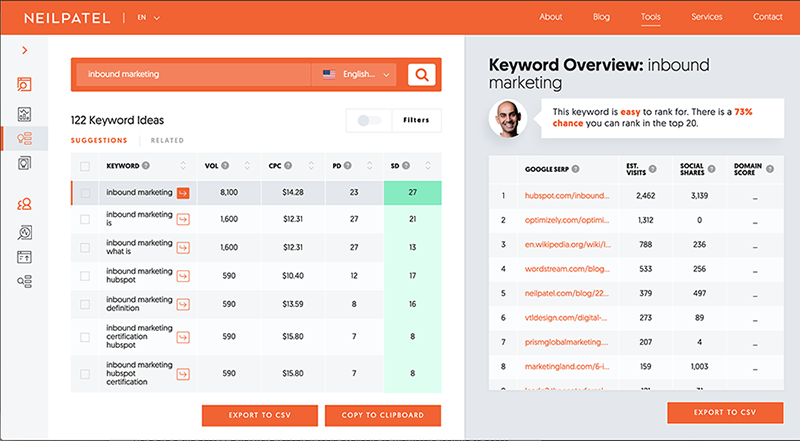This screenshot has width=800, height=441.
Task: Sort by CPC column arrows
Action: [311, 165]
